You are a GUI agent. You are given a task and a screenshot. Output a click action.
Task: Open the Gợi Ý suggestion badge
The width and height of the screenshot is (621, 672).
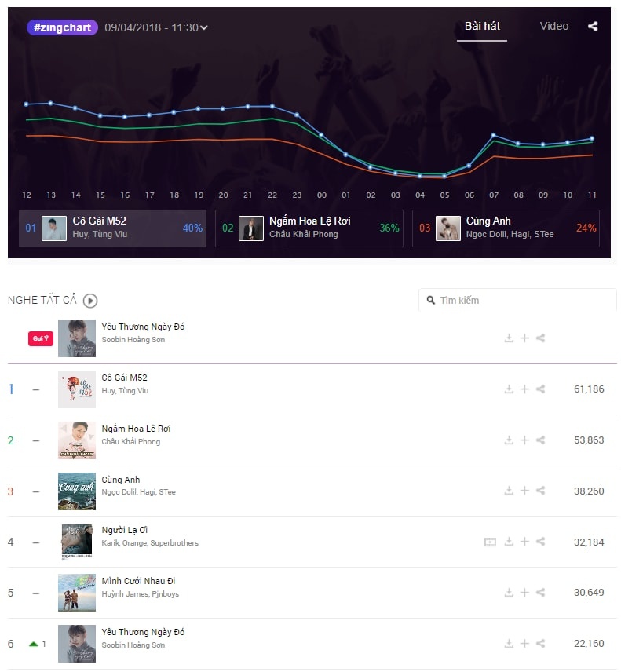pos(41,338)
